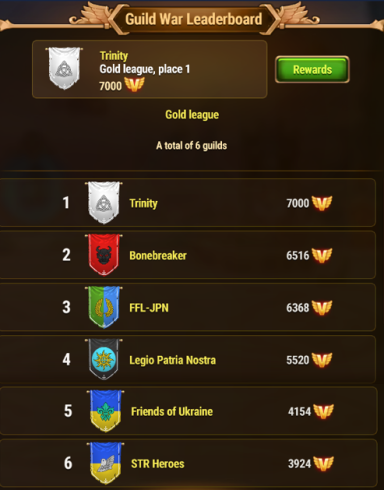Click Trinity's white flag in rank 1 row

point(104,203)
